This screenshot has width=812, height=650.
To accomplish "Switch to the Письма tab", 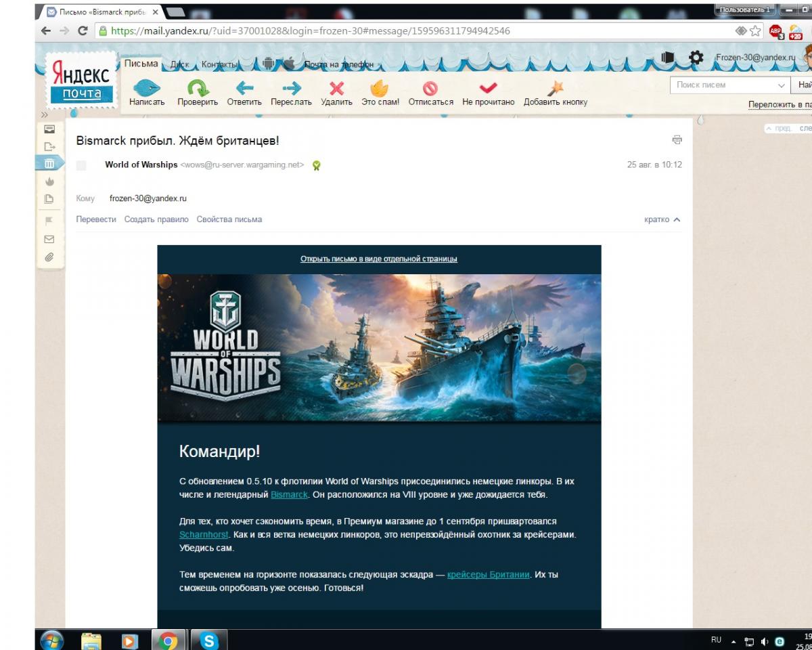I will click(x=141, y=64).
